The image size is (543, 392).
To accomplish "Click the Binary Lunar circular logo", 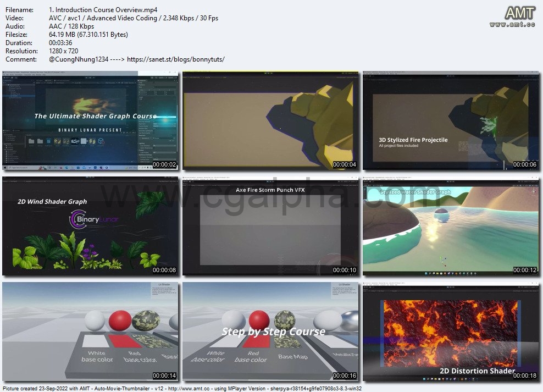I will (76, 219).
